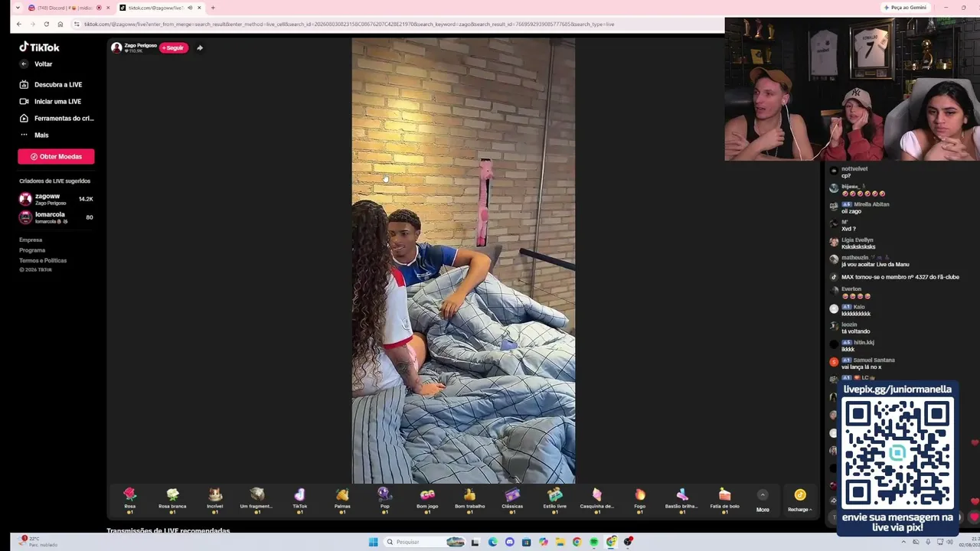Send the Casquinha de sorvete gift

click(597, 499)
